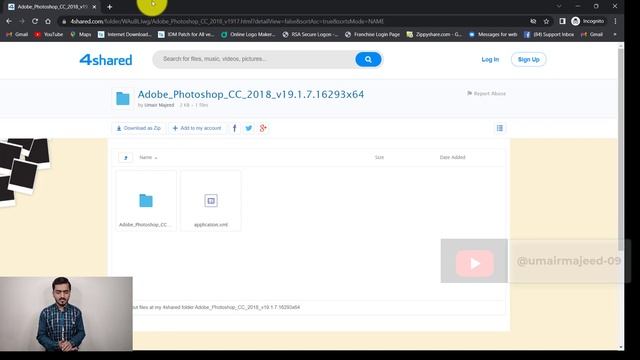The image size is (640, 360).
Task: Click the go up one level icon
Action: click(x=126, y=157)
